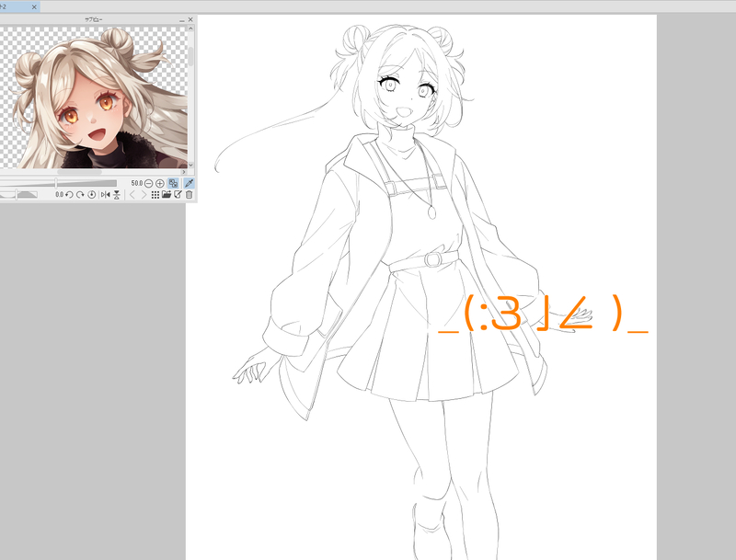The height and width of the screenshot is (560, 736).
Task: Click the 50.0 zoom value field
Action: [136, 183]
